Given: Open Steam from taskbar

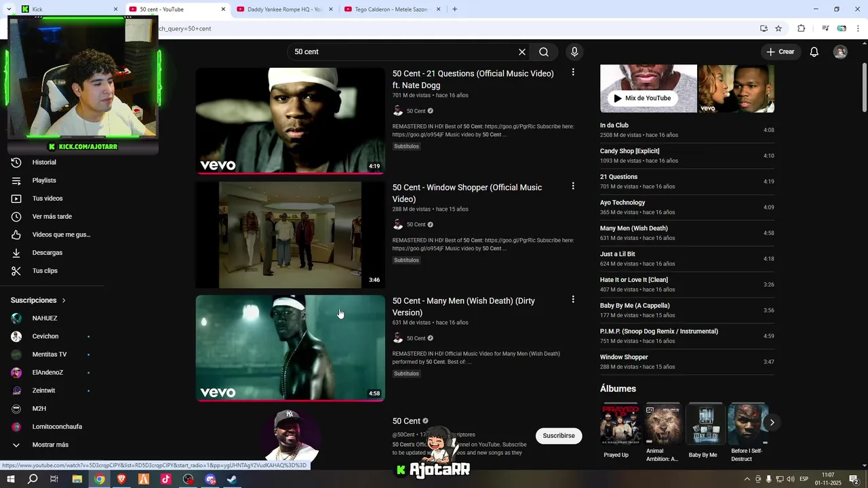Looking at the screenshot, I should pyautogui.click(x=232, y=479).
